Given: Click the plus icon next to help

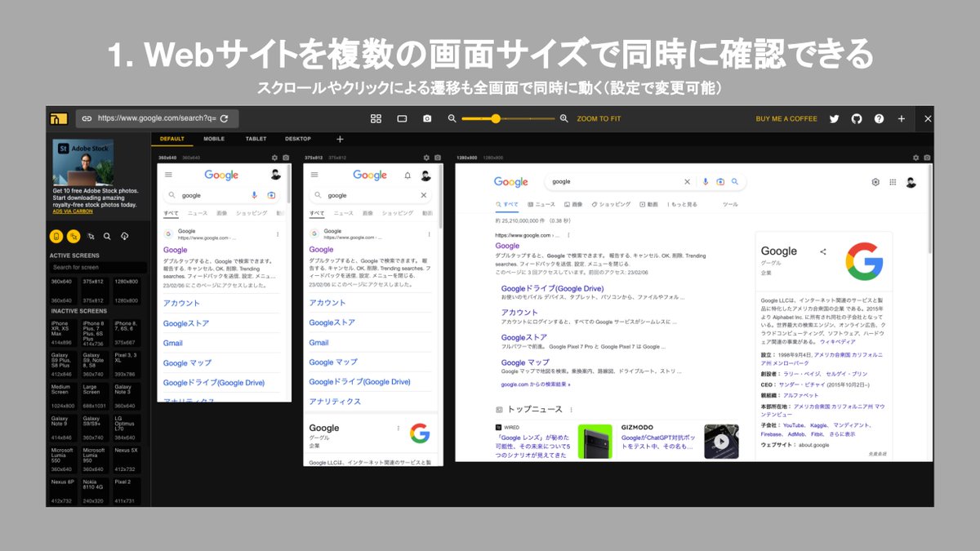Looking at the screenshot, I should [x=902, y=118].
